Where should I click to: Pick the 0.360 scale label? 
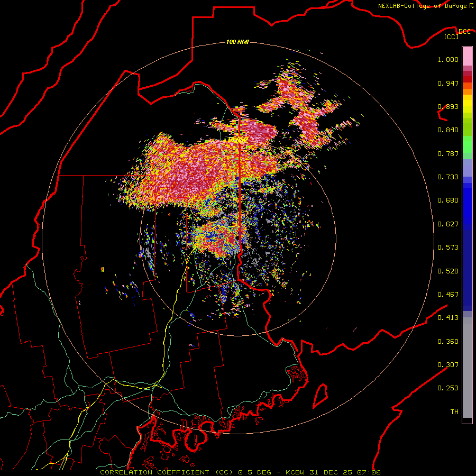[x=448, y=342]
